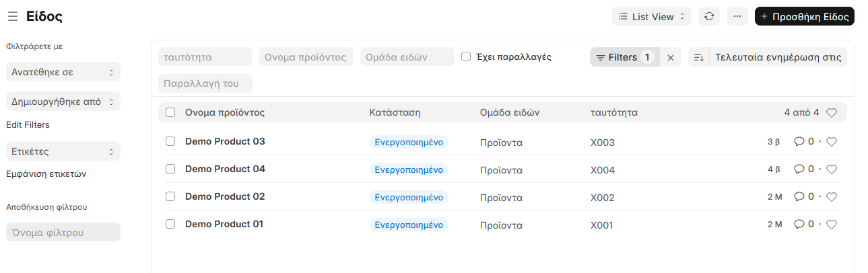The height and width of the screenshot is (273, 868).
Task: Click the Ομάδα ειδών column header
Action: tap(510, 112)
